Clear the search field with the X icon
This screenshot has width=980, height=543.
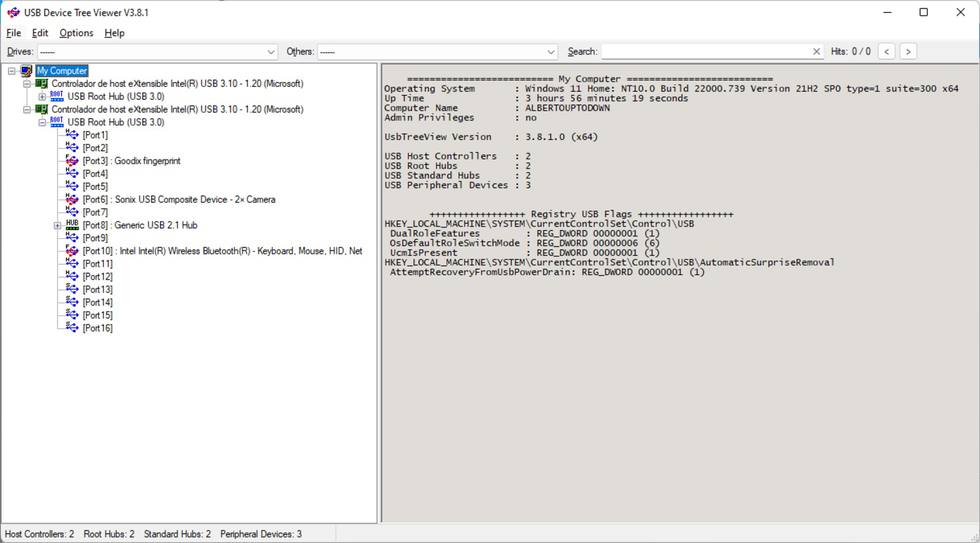coord(816,52)
